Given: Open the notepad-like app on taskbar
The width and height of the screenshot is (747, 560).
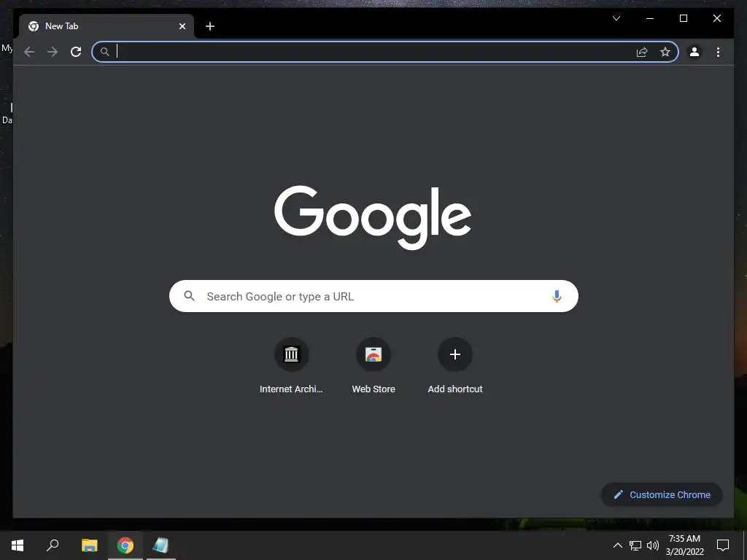Looking at the screenshot, I should (161, 545).
